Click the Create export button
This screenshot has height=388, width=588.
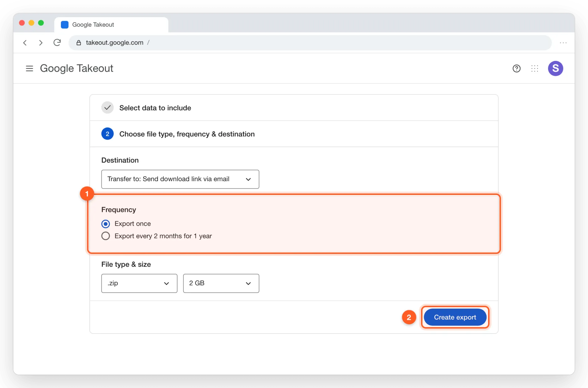point(455,317)
